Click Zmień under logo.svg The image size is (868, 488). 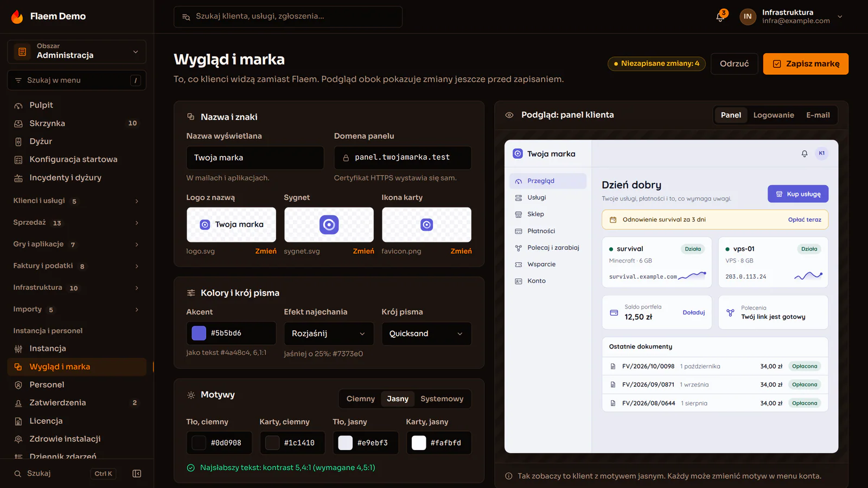[266, 251]
